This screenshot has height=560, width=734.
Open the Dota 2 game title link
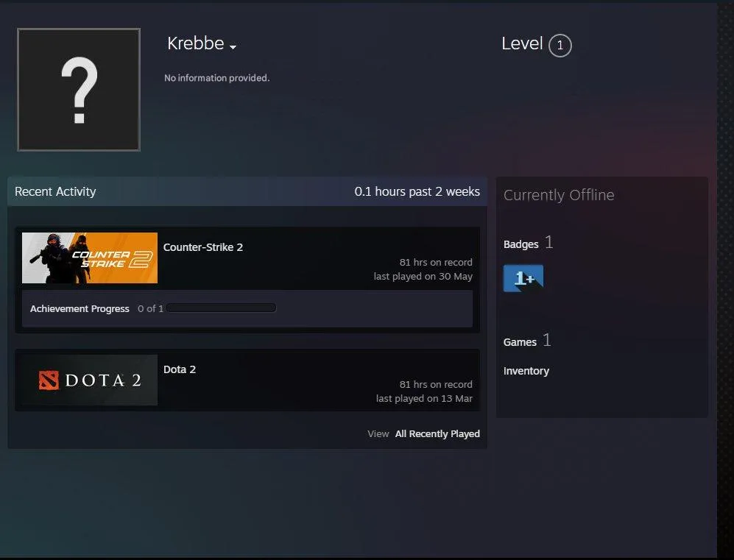pos(180,369)
